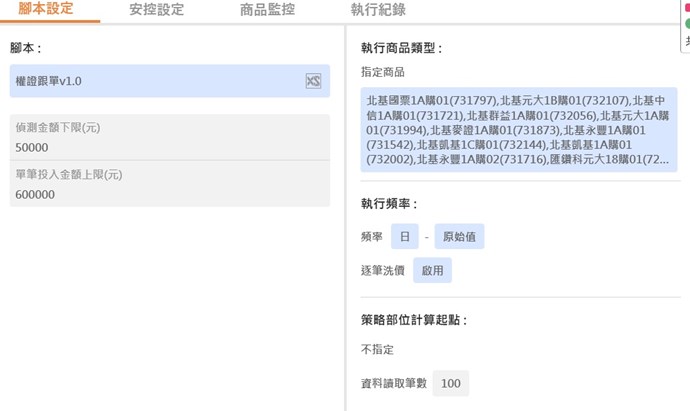690x411 pixels.
Task: Click the 指定商品 product type label
Action: [x=383, y=72]
